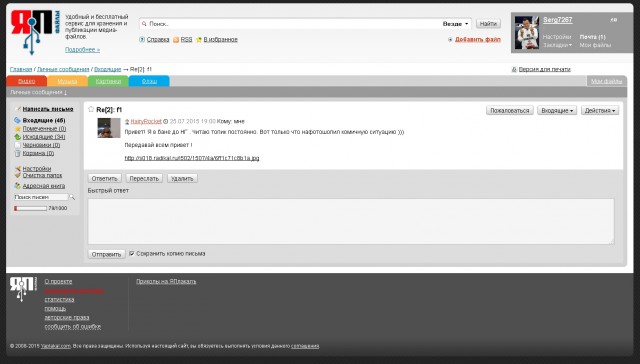Click HairyRocket's avatar thumbnail

coord(109,128)
